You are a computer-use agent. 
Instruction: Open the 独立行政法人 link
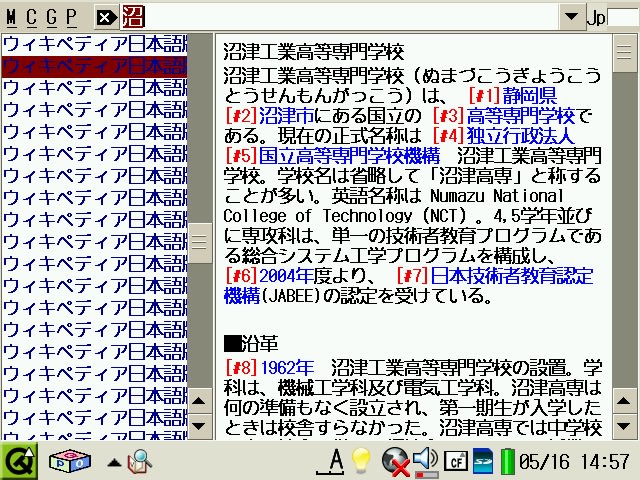pyautogui.click(x=520, y=136)
